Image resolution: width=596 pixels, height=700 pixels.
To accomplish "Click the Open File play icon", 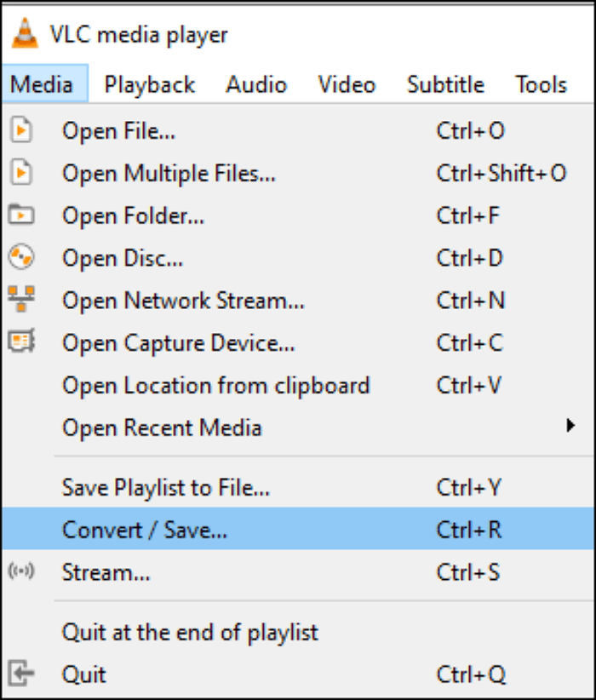I will pos(20,131).
